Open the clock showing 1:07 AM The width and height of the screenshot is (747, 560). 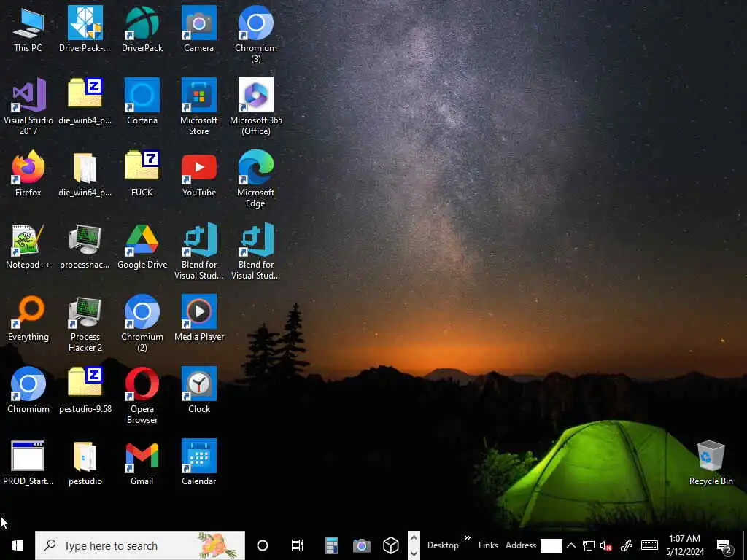pos(684,545)
